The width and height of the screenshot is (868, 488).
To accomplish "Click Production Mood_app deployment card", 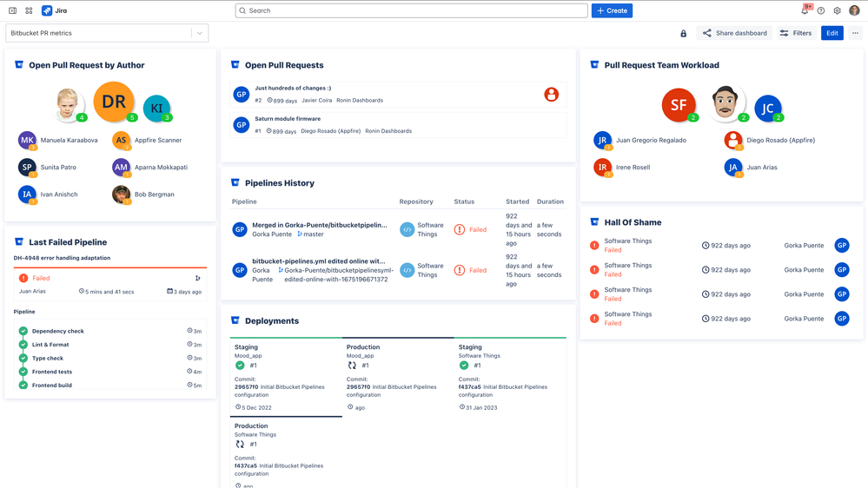I will pos(397,376).
